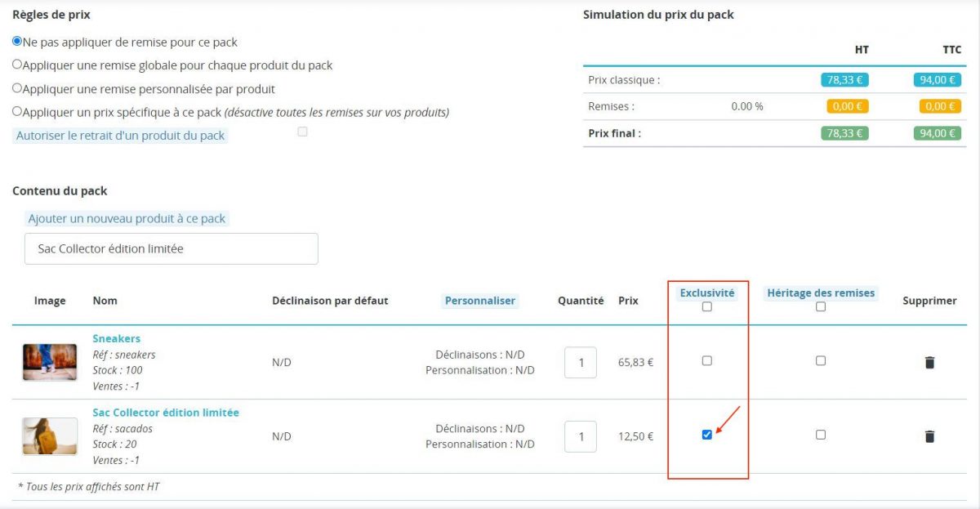980x509 pixels.
Task: Toggle the Exclusivité select-all header checkbox
Action: (x=706, y=304)
